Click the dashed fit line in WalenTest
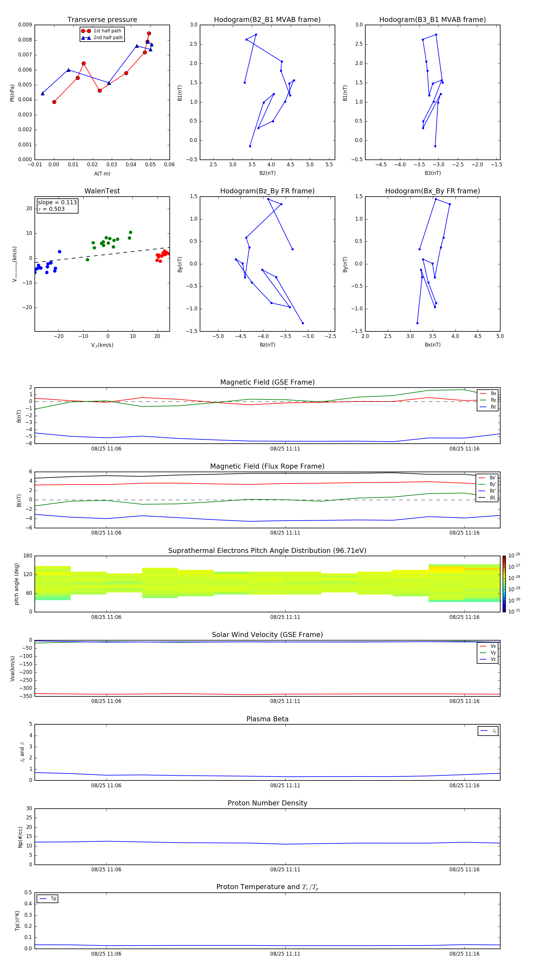Image resolution: width=535 pixels, height=980 pixels. coord(102,255)
